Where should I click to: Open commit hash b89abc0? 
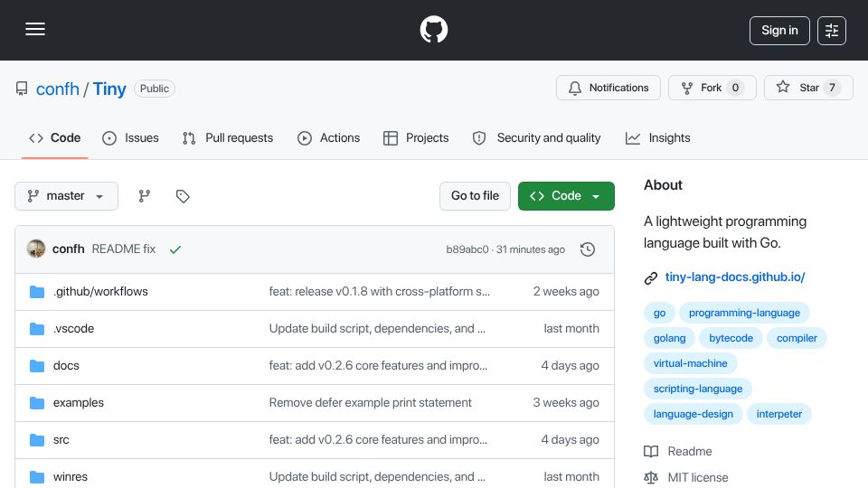pos(467,249)
